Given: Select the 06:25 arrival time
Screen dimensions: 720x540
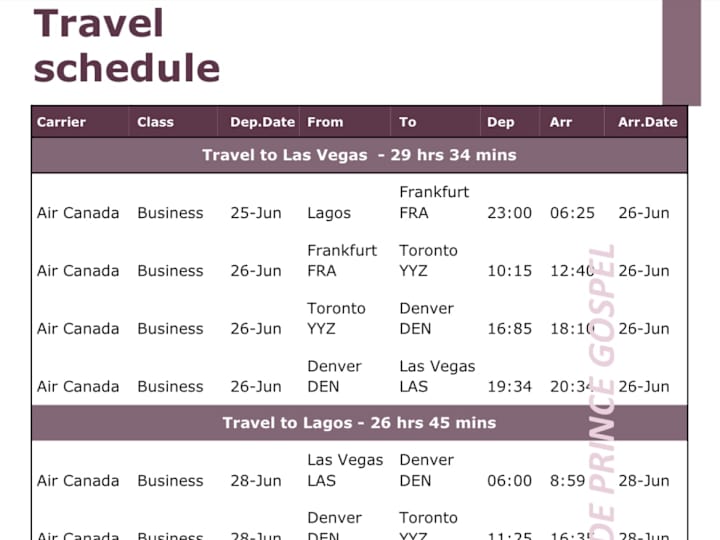Looking at the screenshot, I should (572, 213).
